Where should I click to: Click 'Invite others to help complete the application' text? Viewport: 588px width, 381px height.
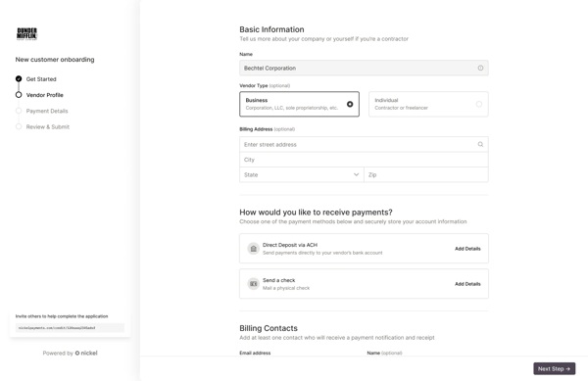62,316
